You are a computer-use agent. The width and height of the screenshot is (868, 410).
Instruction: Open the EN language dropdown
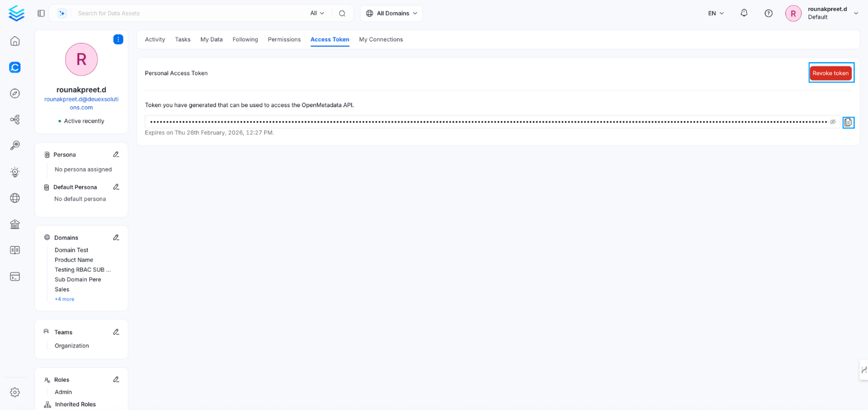click(716, 13)
